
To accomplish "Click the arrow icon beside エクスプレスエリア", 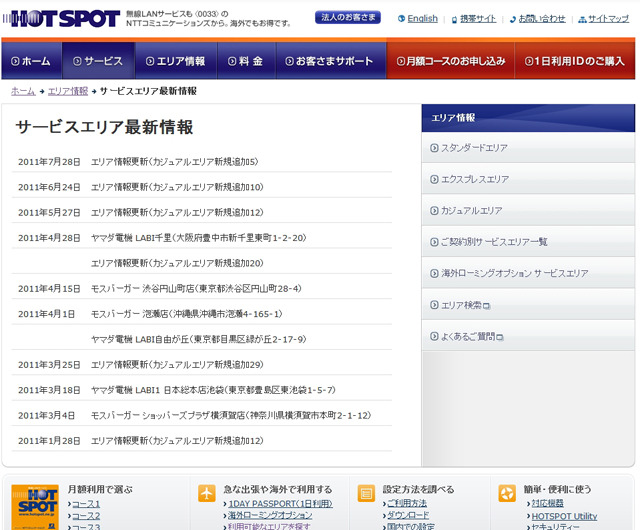I will point(434,179).
